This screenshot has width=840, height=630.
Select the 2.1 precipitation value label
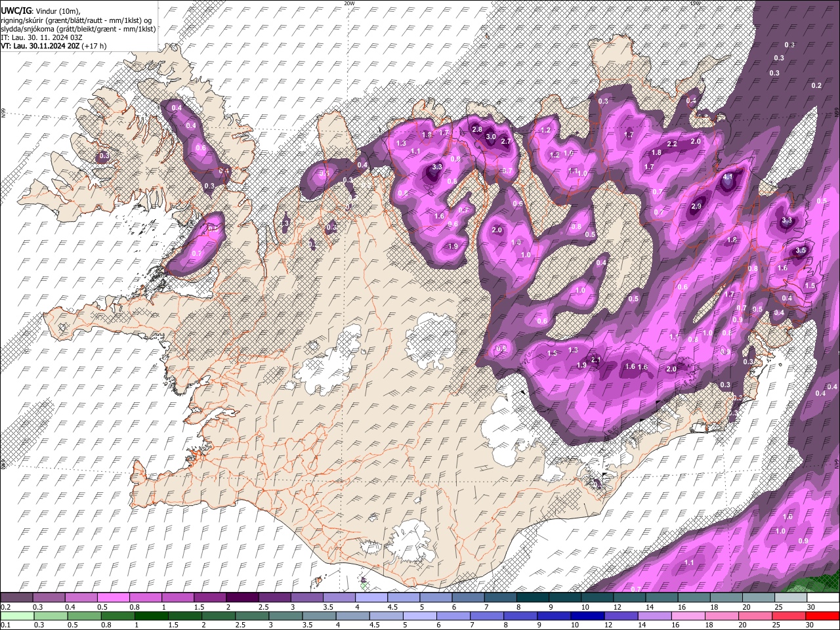pyautogui.click(x=596, y=360)
